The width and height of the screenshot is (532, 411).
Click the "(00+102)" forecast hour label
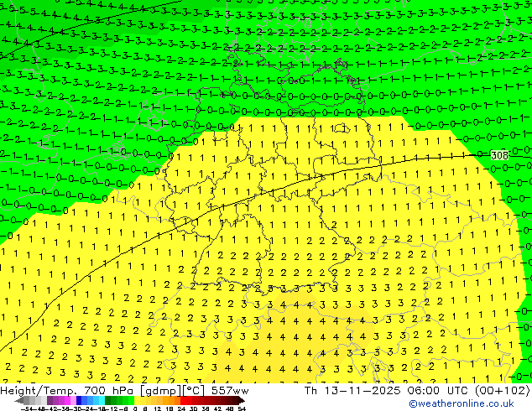point(502,391)
